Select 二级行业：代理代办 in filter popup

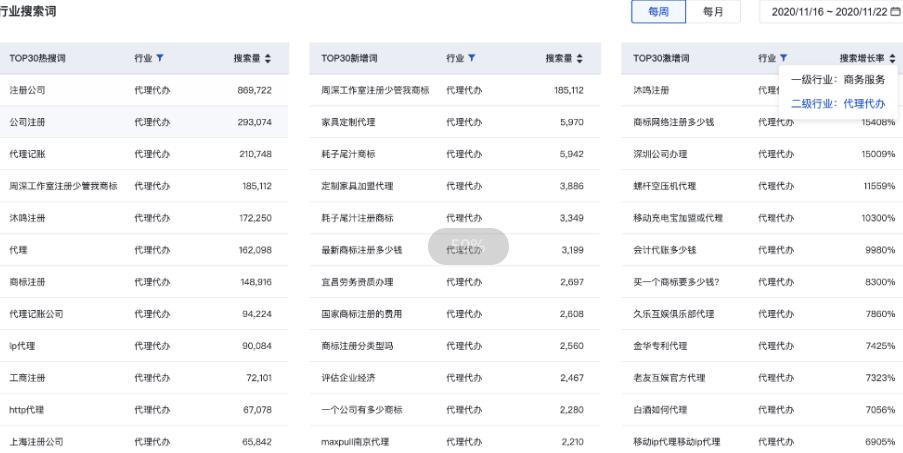click(837, 103)
